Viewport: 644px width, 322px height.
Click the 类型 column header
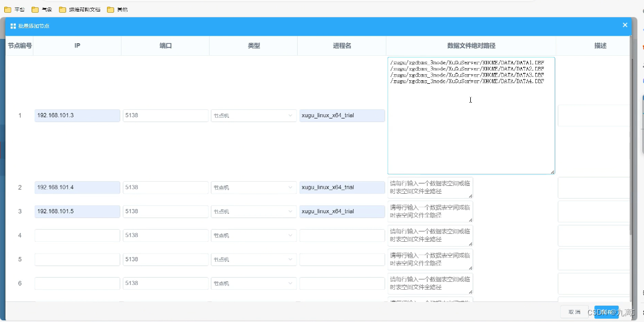click(x=254, y=46)
